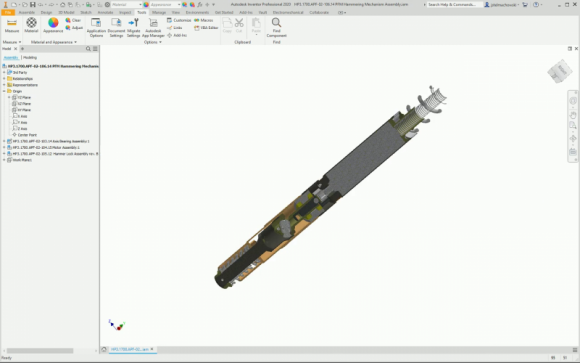Close the document tab at the bottom
The height and width of the screenshot is (363, 580).
152,349
